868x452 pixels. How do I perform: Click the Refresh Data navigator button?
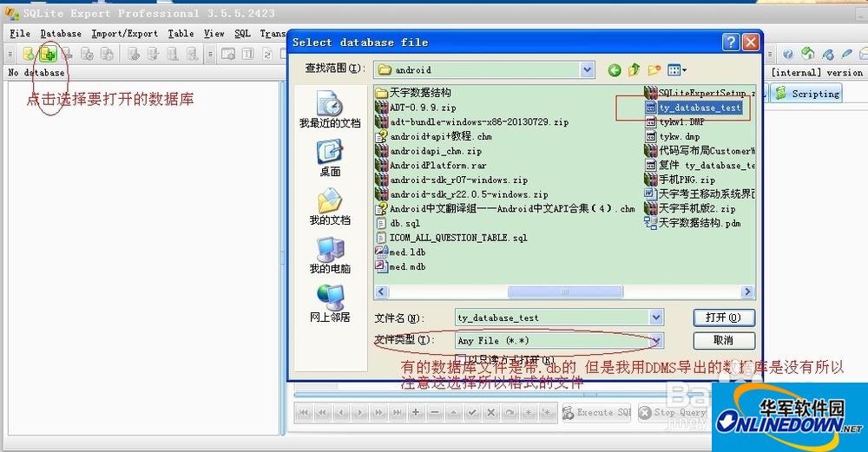[x=510, y=413]
